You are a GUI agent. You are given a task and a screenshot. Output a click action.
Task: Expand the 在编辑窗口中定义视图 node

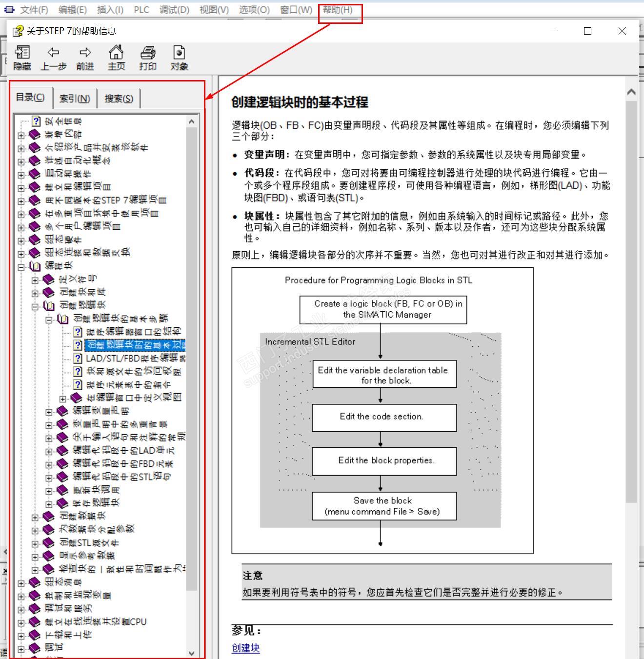[63, 398]
